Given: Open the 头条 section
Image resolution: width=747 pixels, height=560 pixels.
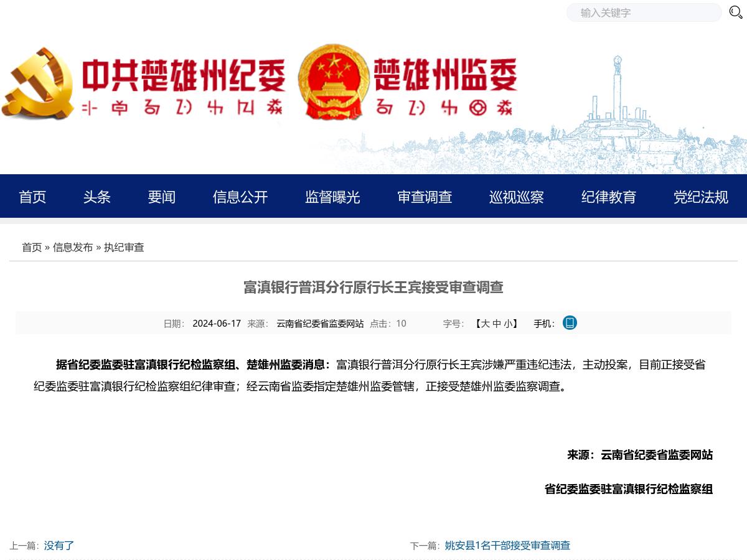Looking at the screenshot, I should (96, 197).
